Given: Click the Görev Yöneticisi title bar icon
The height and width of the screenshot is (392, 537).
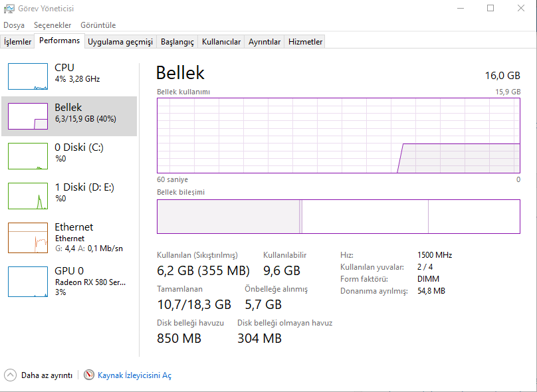Looking at the screenshot, I should coord(9,9).
